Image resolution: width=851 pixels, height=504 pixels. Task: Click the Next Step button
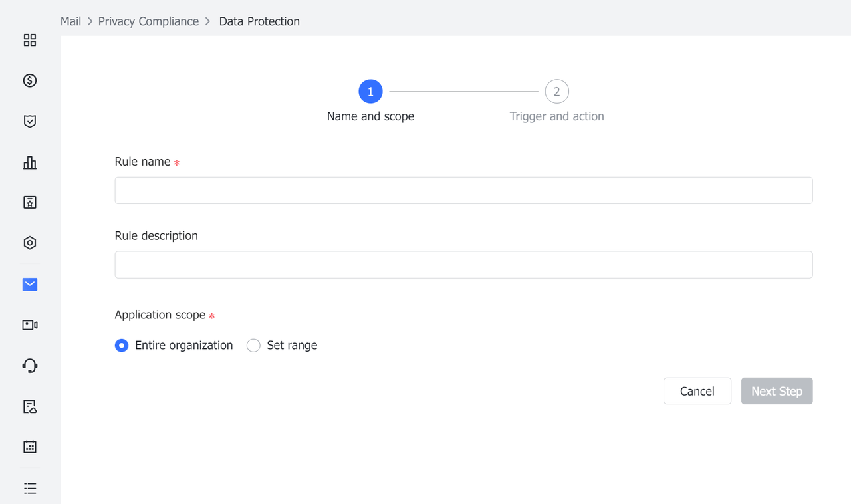pyautogui.click(x=777, y=391)
